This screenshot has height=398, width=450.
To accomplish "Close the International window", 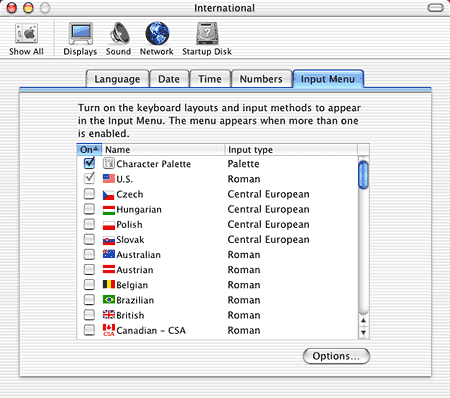I will 12,8.
